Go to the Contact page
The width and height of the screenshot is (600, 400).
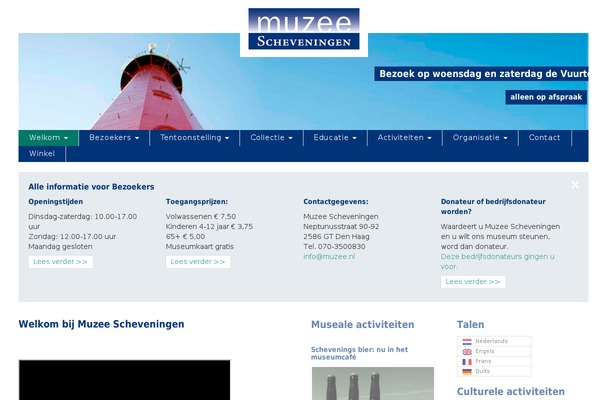(545, 138)
